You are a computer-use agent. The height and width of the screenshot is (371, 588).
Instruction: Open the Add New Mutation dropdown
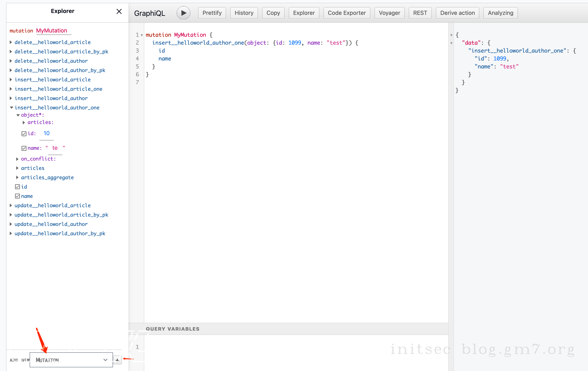pos(71,360)
